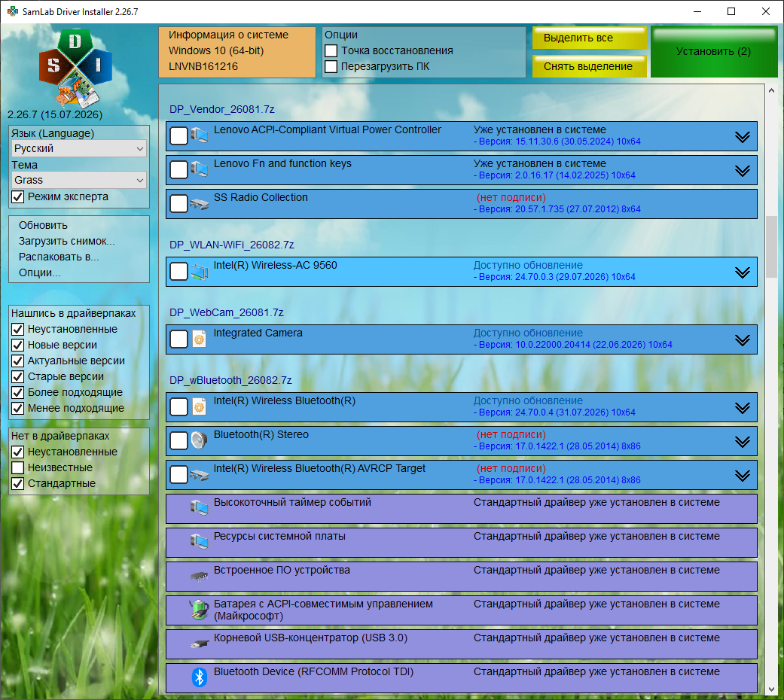784x700 pixels.
Task: Click the driver list scrollbar thumb
Action: pos(771,246)
